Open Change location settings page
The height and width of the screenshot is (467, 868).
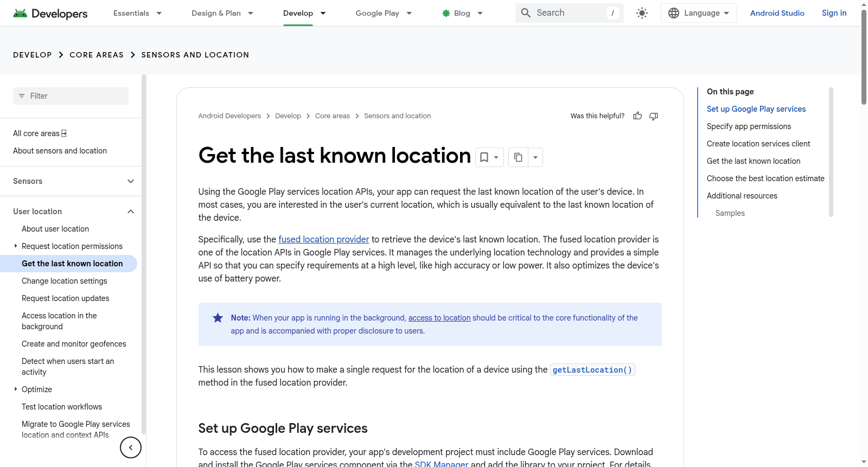65,281
